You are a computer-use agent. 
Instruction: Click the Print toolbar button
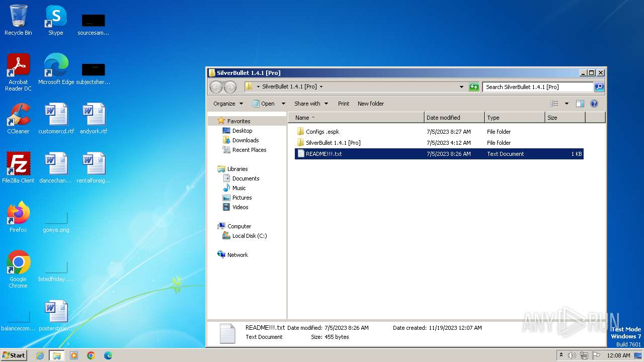pyautogui.click(x=344, y=104)
